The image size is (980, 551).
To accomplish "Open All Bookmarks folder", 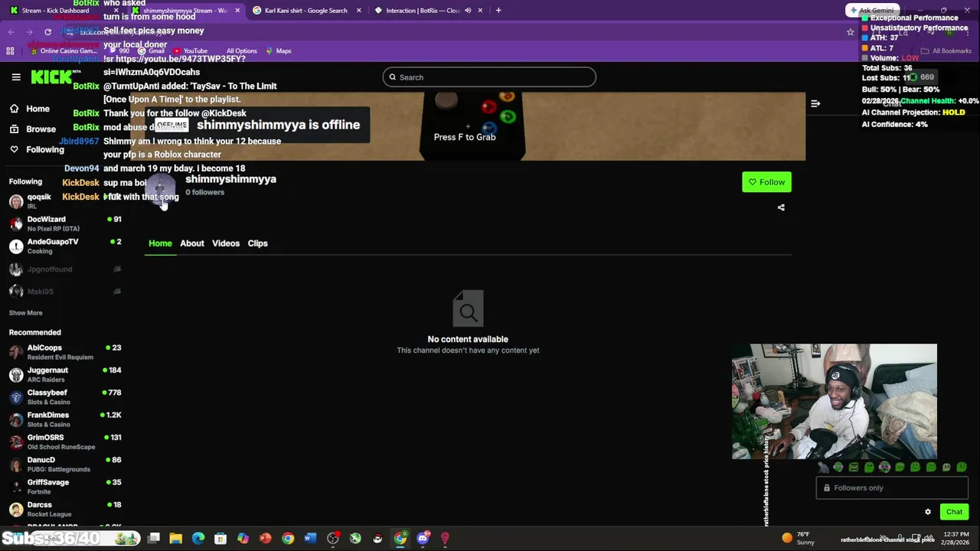I will click(946, 51).
